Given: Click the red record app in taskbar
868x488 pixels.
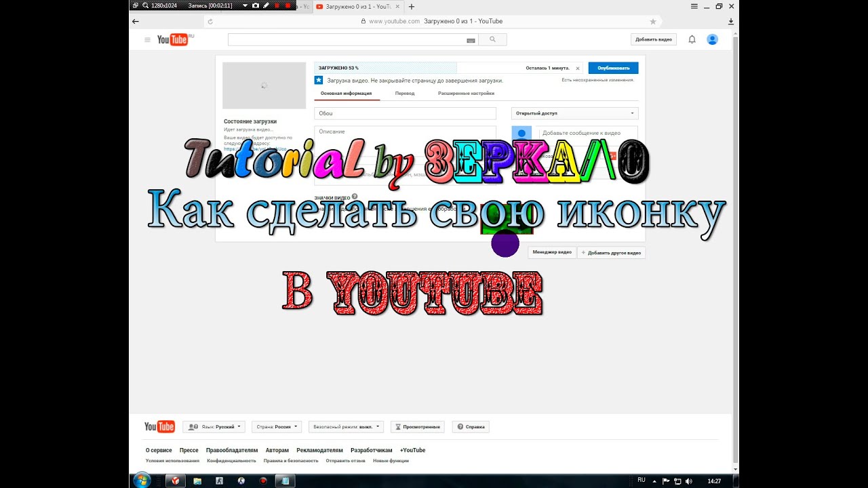Looking at the screenshot, I should [x=263, y=481].
